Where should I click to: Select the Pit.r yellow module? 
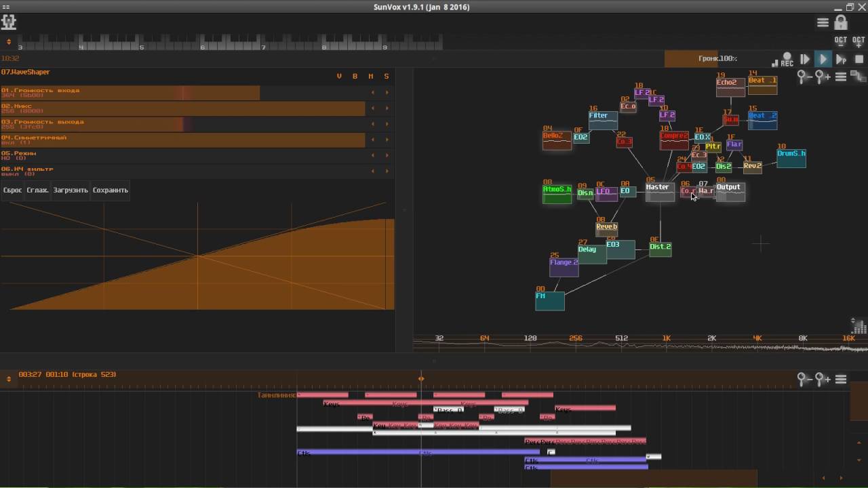712,147
